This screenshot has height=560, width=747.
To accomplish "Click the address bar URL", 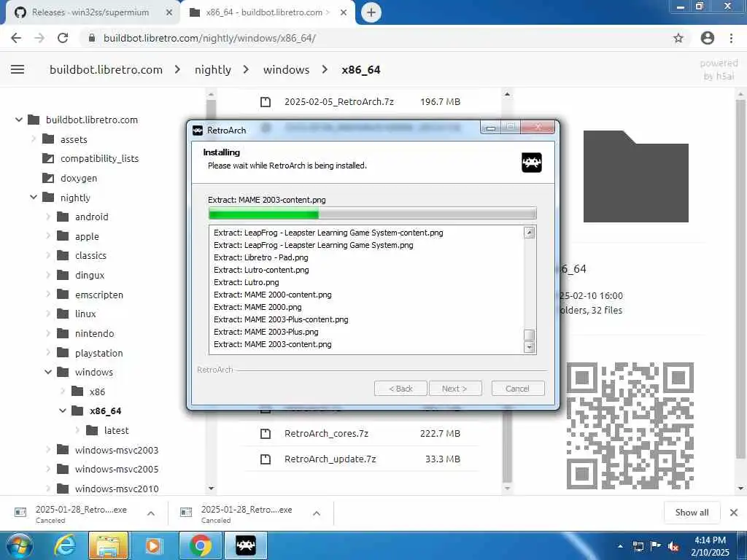I will click(x=209, y=38).
